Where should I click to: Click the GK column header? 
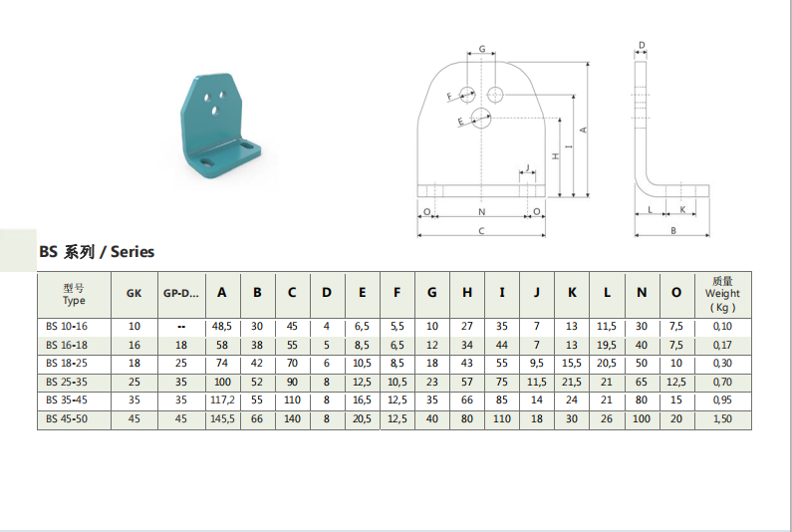pyautogui.click(x=133, y=294)
